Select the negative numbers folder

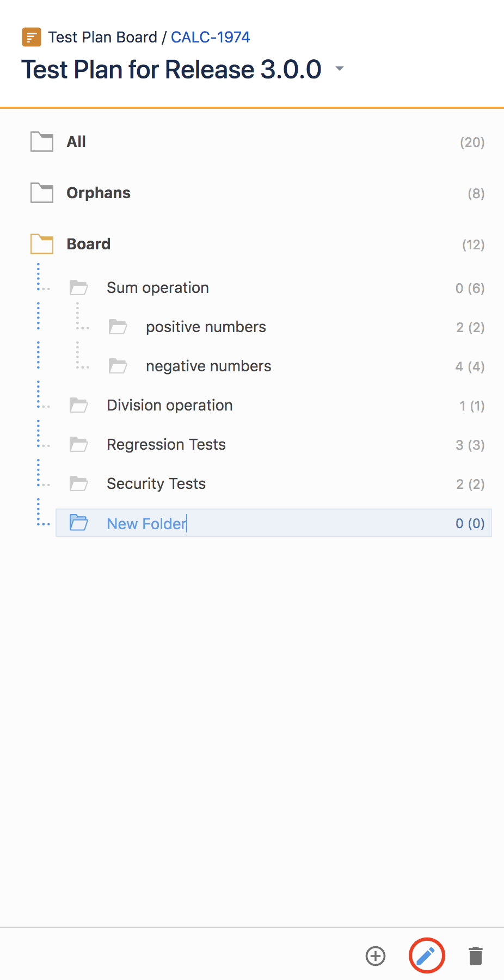(x=297, y=366)
